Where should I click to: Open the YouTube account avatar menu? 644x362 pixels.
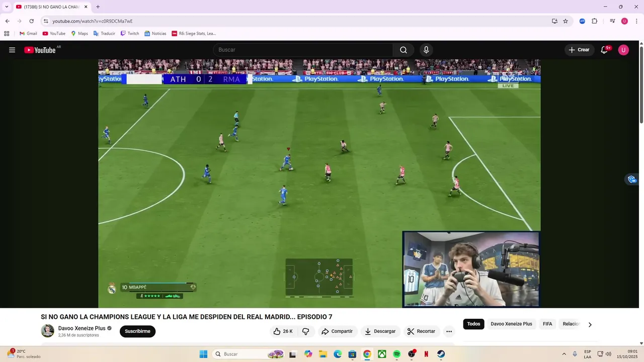click(623, 50)
